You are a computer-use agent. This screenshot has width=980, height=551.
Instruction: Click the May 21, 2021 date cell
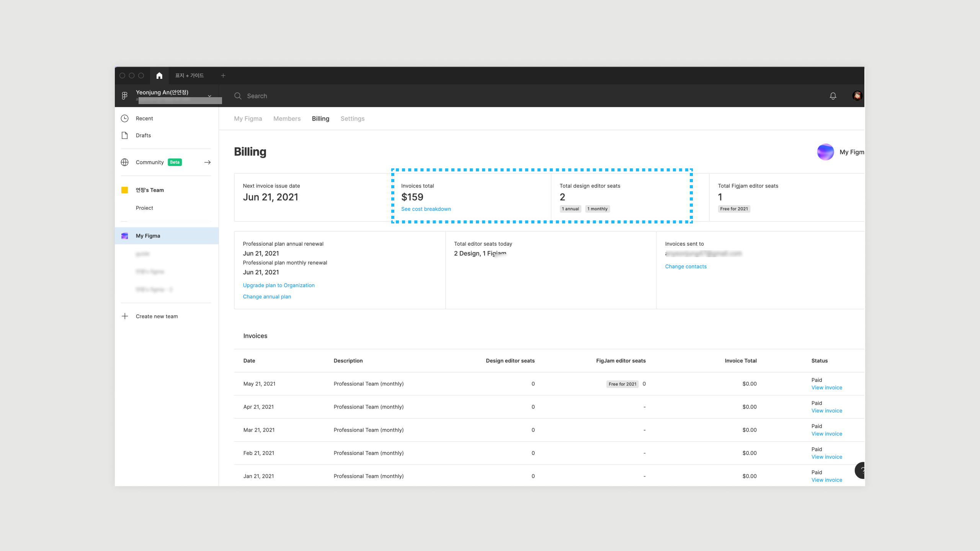point(260,384)
